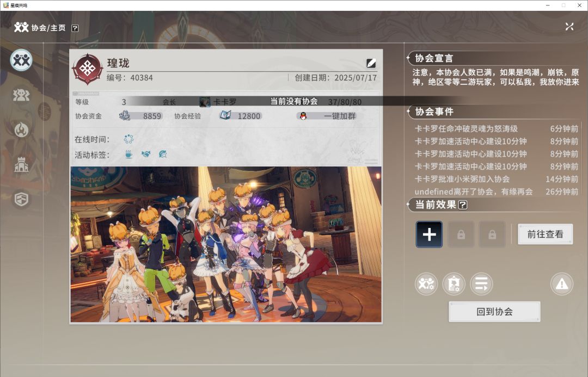This screenshot has height=377, width=588.
Task: Open the guild home sidebar icon
Action: (21, 60)
